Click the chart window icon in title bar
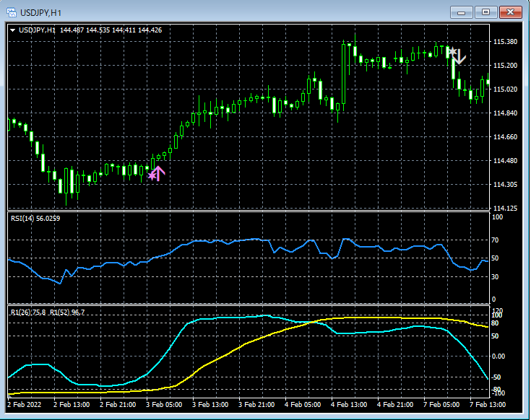Screen dimensions: 531x420 12,12
